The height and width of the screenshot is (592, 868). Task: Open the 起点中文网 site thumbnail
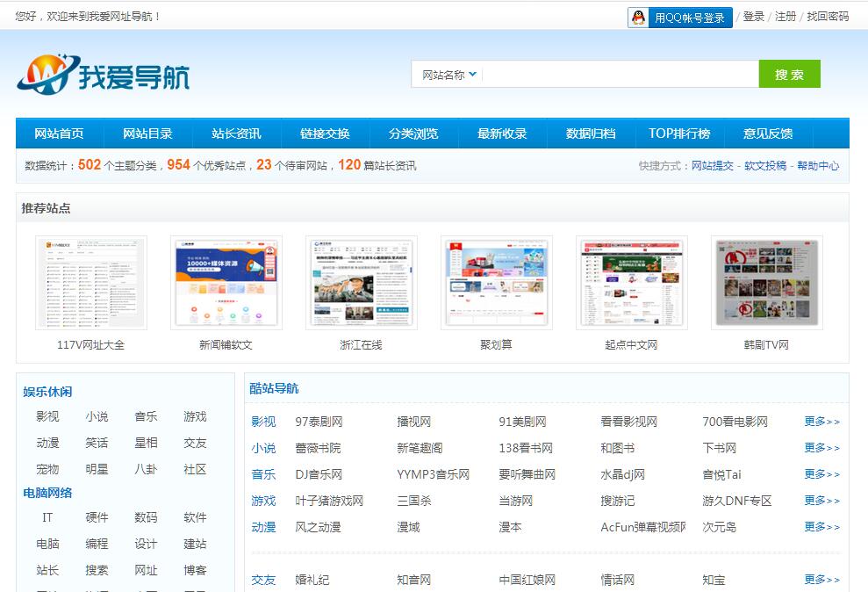tap(632, 283)
